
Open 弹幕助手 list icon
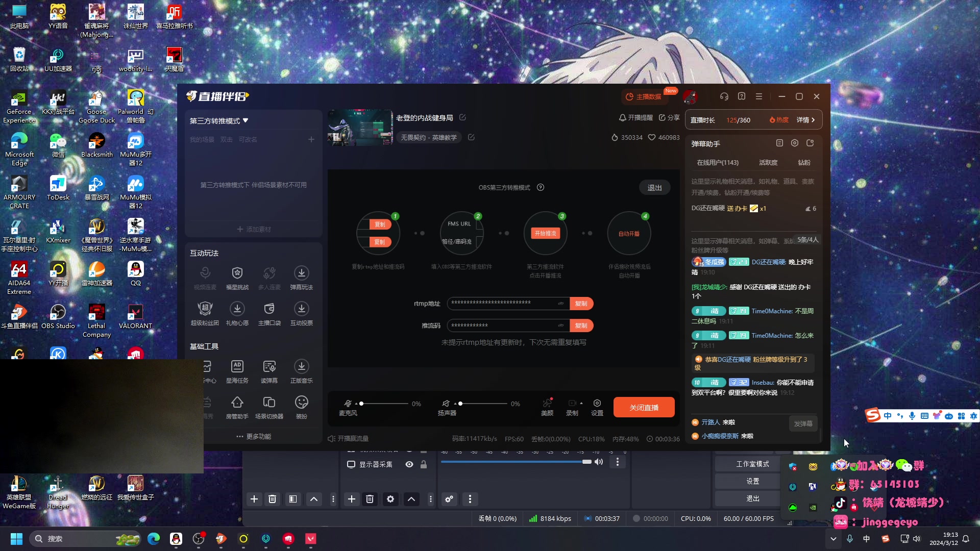point(779,143)
